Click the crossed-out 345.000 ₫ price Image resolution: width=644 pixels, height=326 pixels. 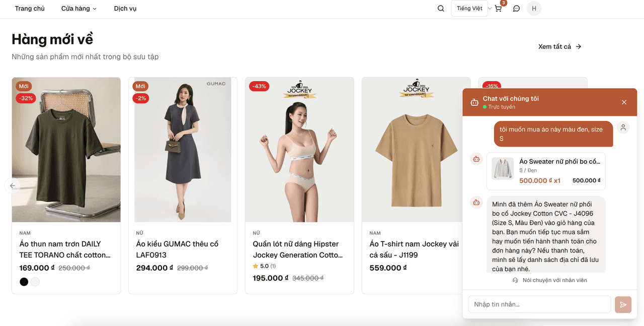point(308,278)
